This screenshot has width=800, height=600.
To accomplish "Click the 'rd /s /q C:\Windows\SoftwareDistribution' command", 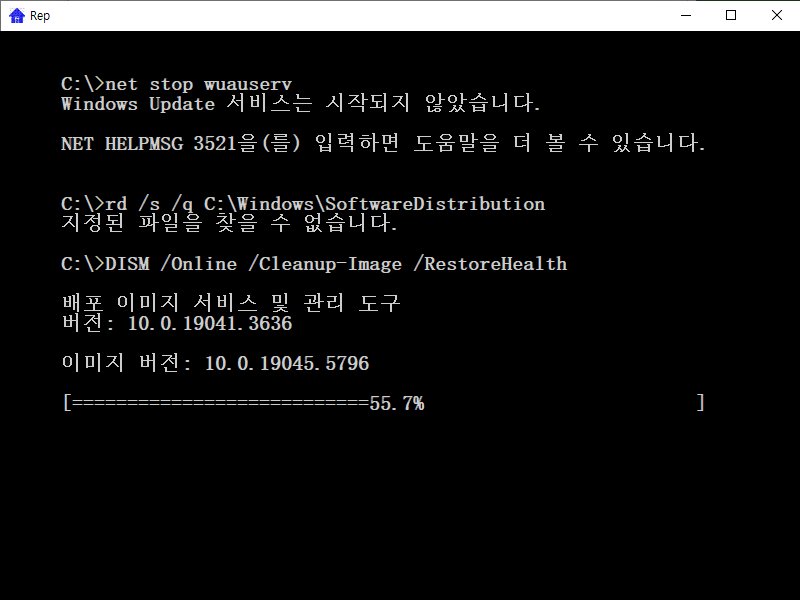I will [x=303, y=204].
